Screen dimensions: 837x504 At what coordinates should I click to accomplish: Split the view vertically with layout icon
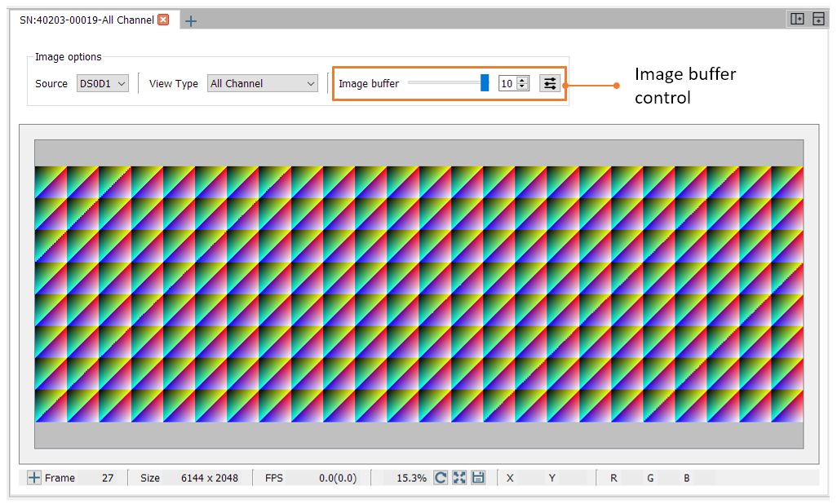(x=797, y=20)
